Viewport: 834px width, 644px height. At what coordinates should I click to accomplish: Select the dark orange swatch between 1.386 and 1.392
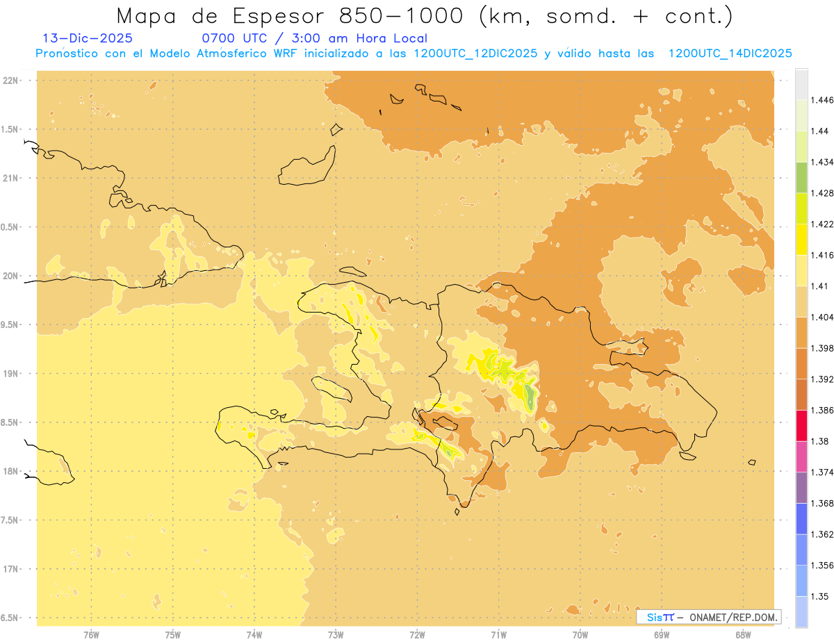pos(801,395)
